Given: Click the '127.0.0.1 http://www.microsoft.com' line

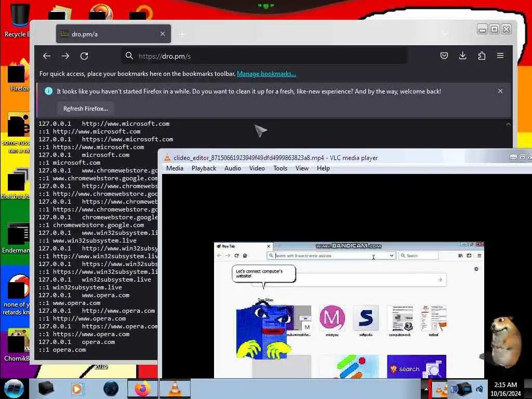Looking at the screenshot, I should [x=104, y=124].
